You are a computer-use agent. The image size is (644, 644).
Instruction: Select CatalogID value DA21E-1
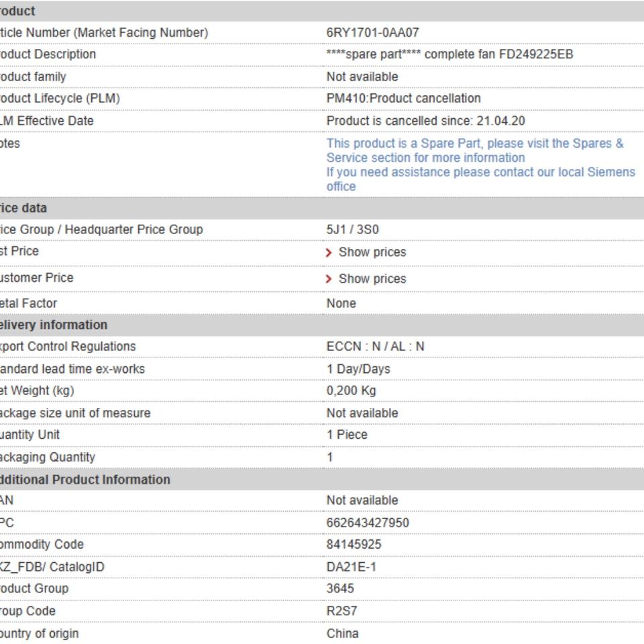pos(351,568)
